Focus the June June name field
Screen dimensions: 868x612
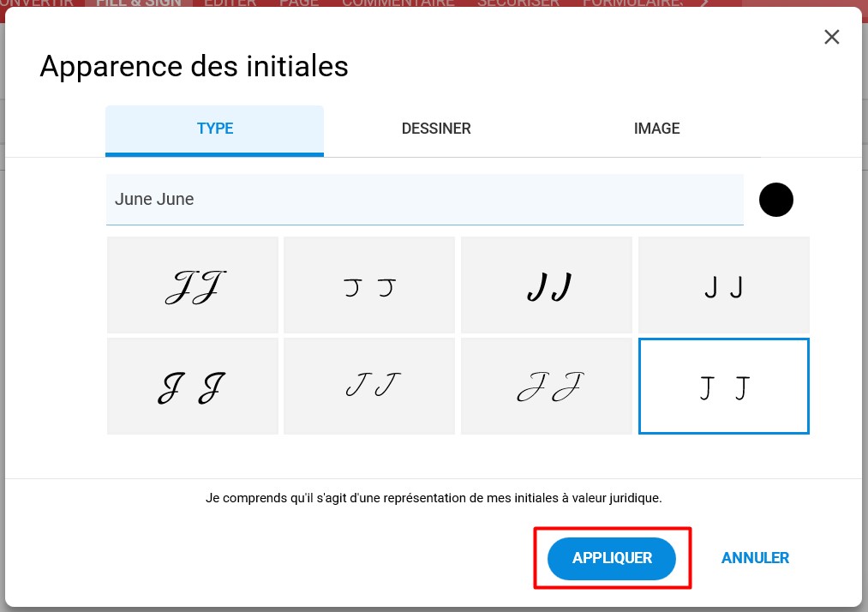[x=425, y=200]
